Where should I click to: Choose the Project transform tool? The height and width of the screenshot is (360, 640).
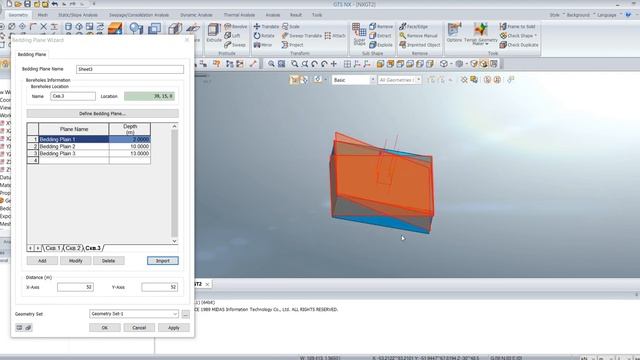[x=293, y=45]
